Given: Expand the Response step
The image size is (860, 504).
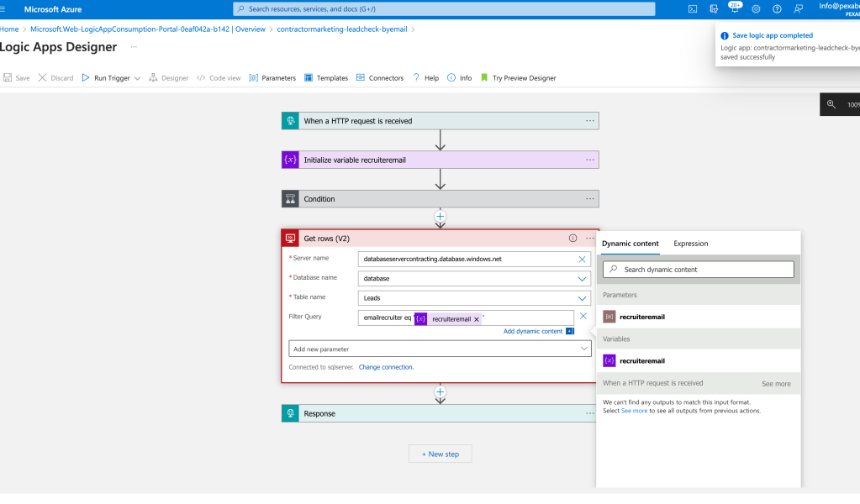Looking at the screenshot, I should [x=440, y=413].
